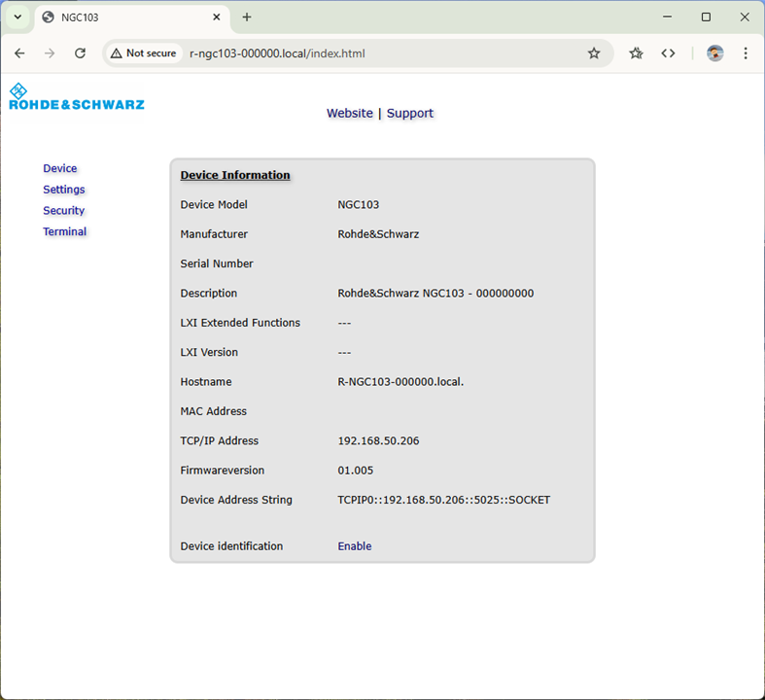Image resolution: width=765 pixels, height=700 pixels.
Task: Open the Terminal page
Action: (65, 231)
